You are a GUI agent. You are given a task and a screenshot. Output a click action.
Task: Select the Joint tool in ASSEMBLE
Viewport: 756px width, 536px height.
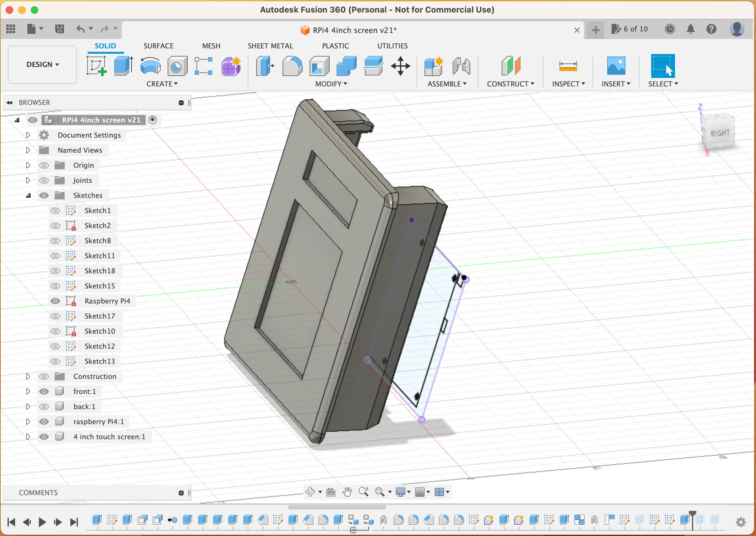tap(460, 64)
